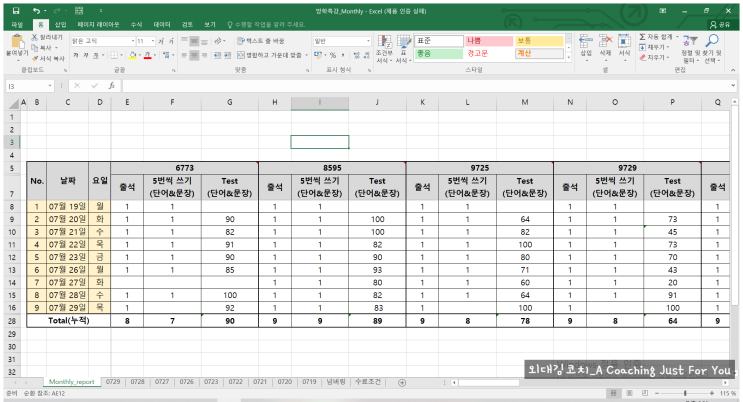Click Wrap Text (텍스트 줄 바꿈)
This screenshot has width=743, height=402.
click(261, 41)
